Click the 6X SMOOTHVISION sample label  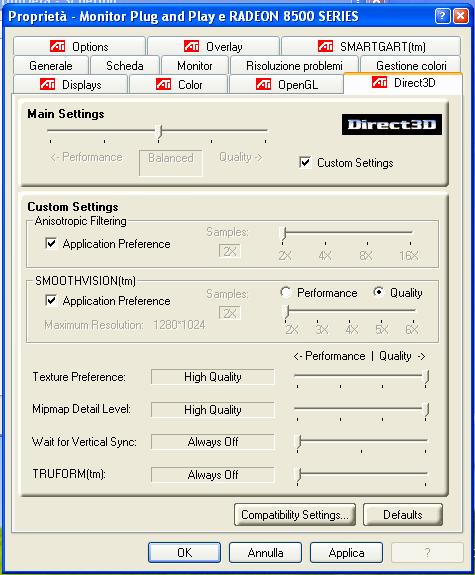click(412, 330)
